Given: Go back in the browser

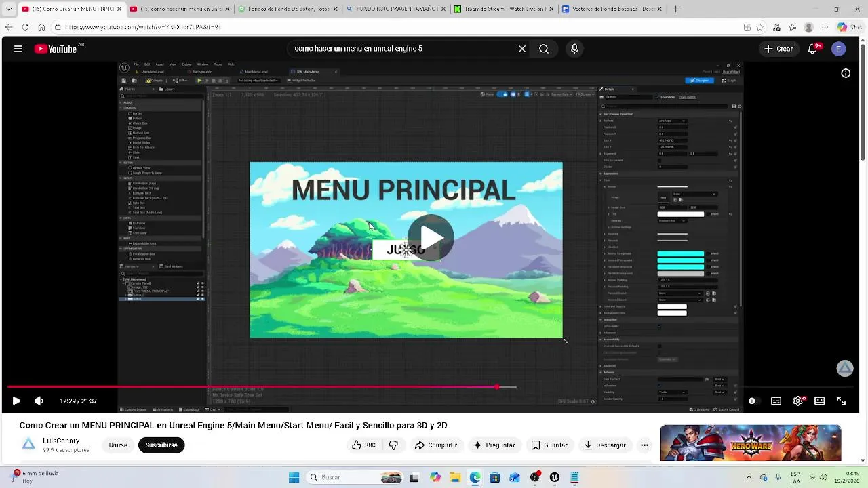Looking at the screenshot, I should point(9,27).
